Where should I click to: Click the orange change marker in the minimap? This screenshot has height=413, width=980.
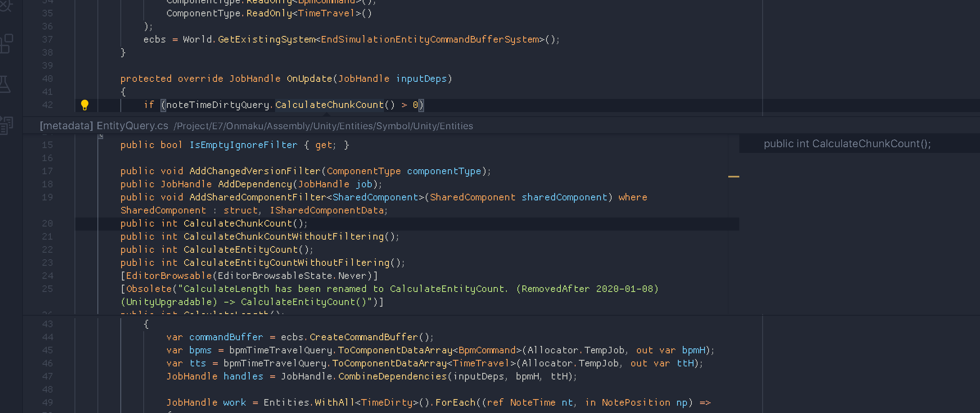pos(734,176)
